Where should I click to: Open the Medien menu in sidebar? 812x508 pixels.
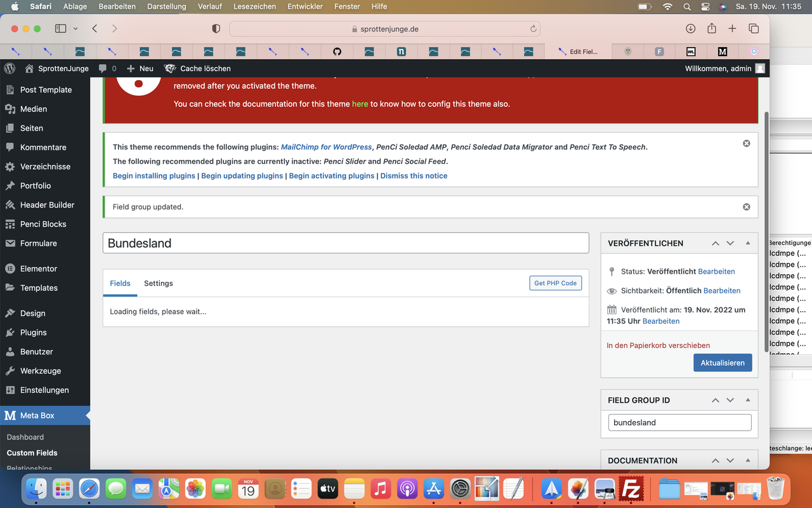34,109
